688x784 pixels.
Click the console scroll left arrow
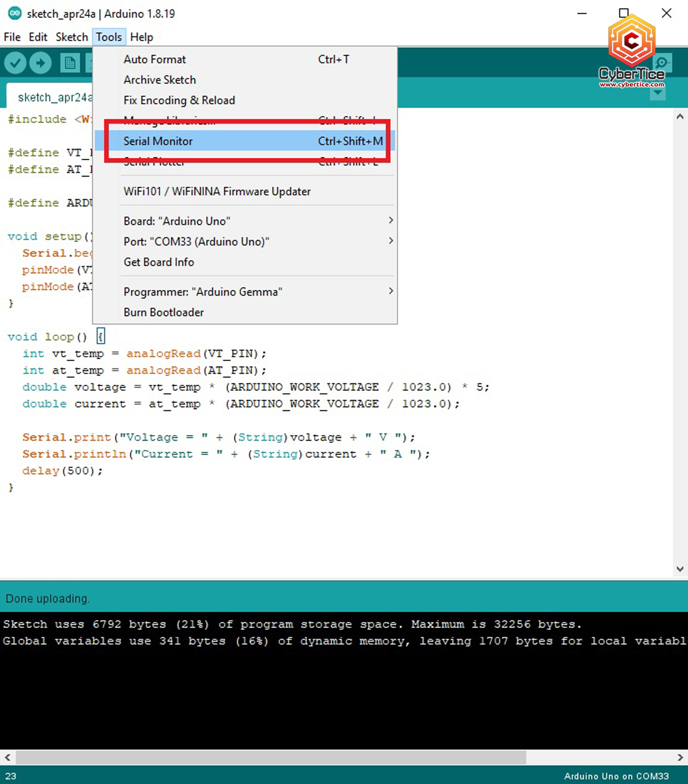click(x=7, y=757)
